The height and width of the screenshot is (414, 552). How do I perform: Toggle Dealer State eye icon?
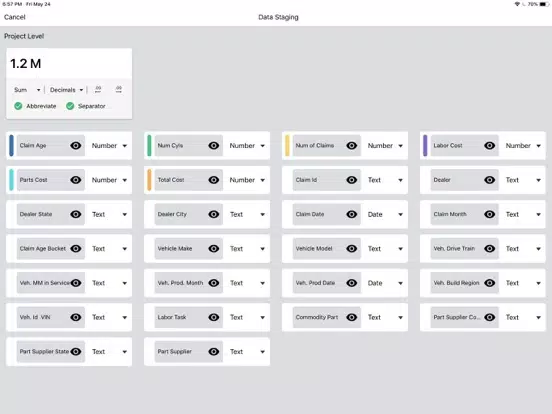pos(76,214)
